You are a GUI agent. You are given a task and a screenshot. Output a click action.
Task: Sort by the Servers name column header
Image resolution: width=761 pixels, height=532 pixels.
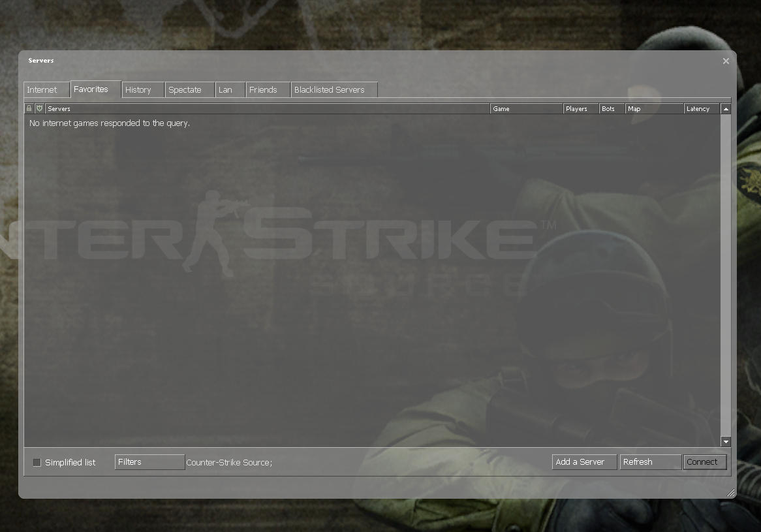268,109
